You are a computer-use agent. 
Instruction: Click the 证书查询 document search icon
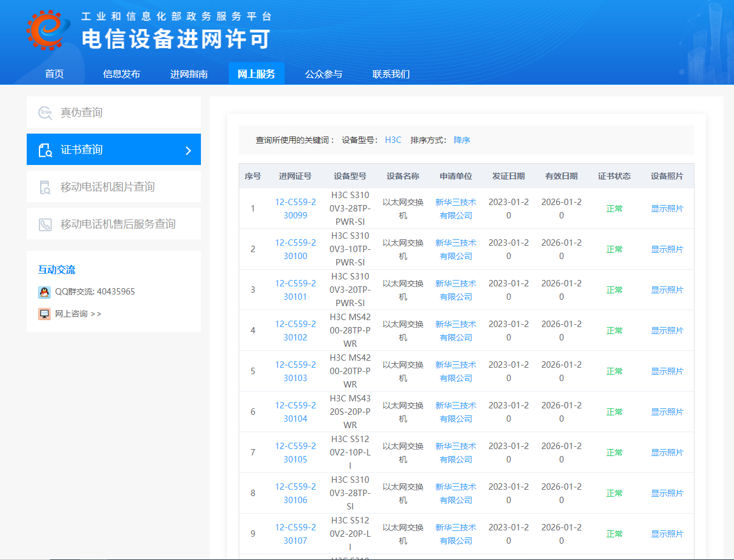pyautogui.click(x=45, y=150)
